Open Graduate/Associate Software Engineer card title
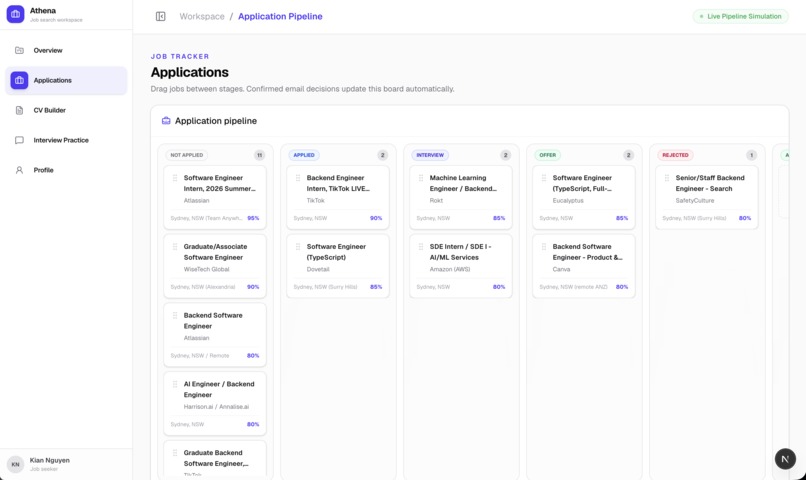The width and height of the screenshot is (806, 480). pos(215,252)
